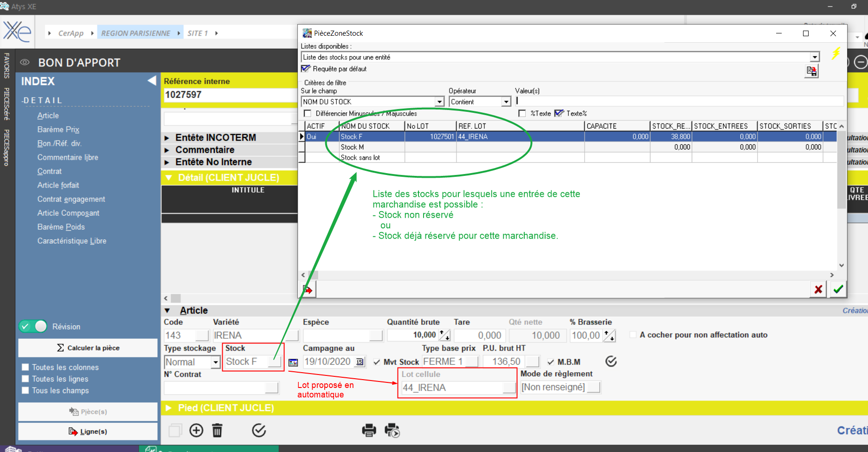Image resolution: width=868 pixels, height=452 pixels.
Task: Select Article Composant in the index
Action: click(68, 213)
